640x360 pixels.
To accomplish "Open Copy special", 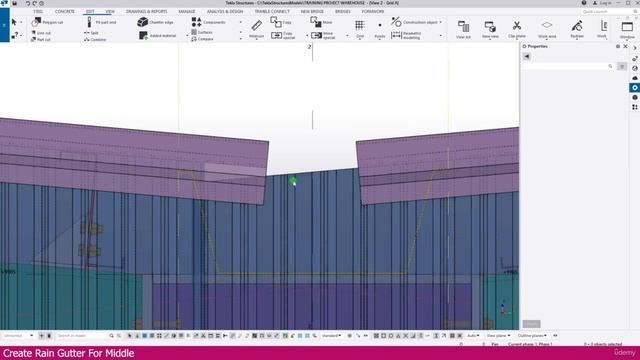I will pos(283,36).
